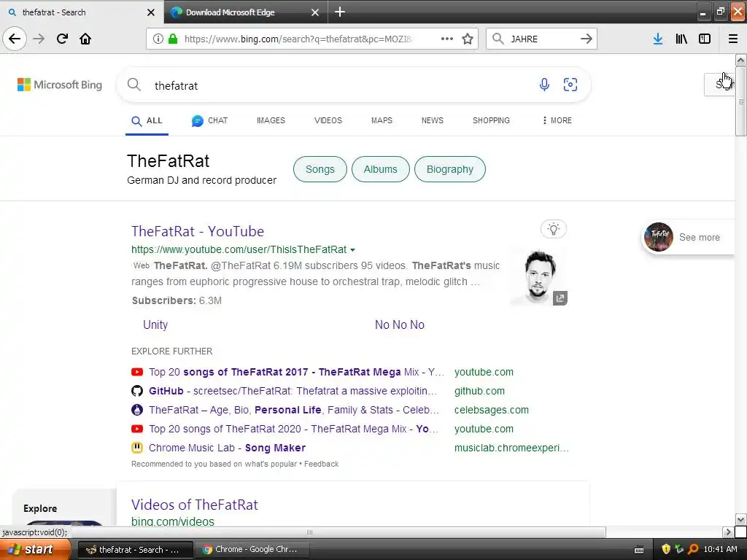
Task: Open Chrome Music Lab Song Maker link
Action: coord(228,448)
